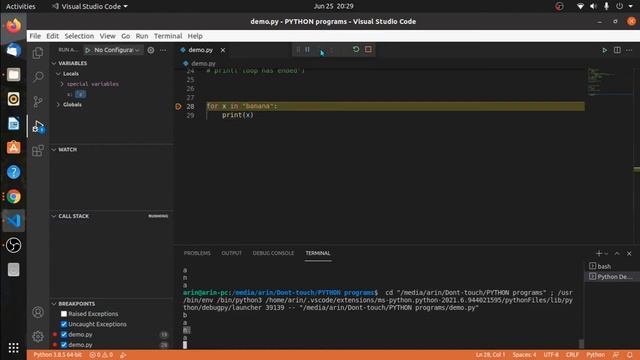The width and height of the screenshot is (640, 360).
Task: Click Ln 28, Col 1 indicator
Action: [x=490, y=355]
